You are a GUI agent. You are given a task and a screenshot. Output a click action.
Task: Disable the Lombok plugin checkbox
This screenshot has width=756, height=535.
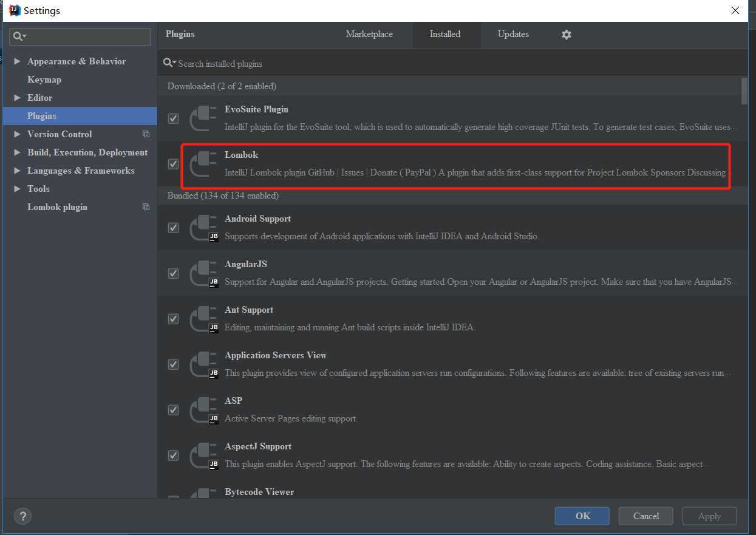174,164
